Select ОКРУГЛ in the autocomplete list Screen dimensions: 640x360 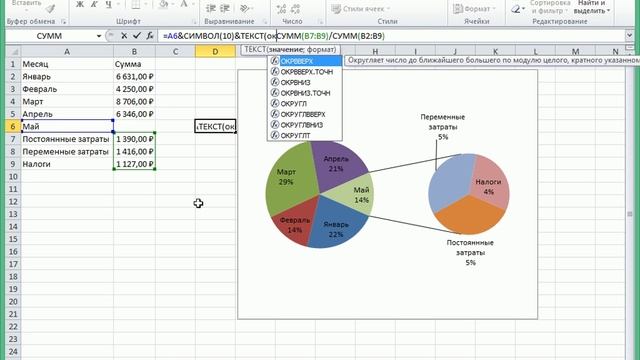click(305, 104)
